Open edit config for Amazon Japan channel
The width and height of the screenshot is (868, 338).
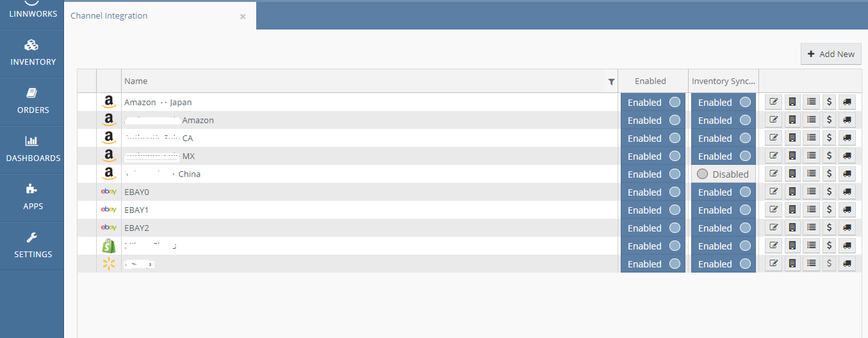pyautogui.click(x=773, y=101)
